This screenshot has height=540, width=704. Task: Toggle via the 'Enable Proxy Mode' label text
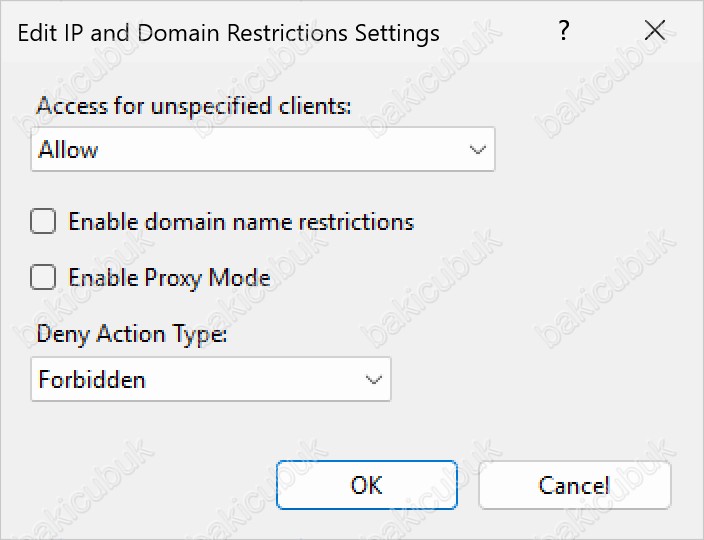pyautogui.click(x=169, y=278)
